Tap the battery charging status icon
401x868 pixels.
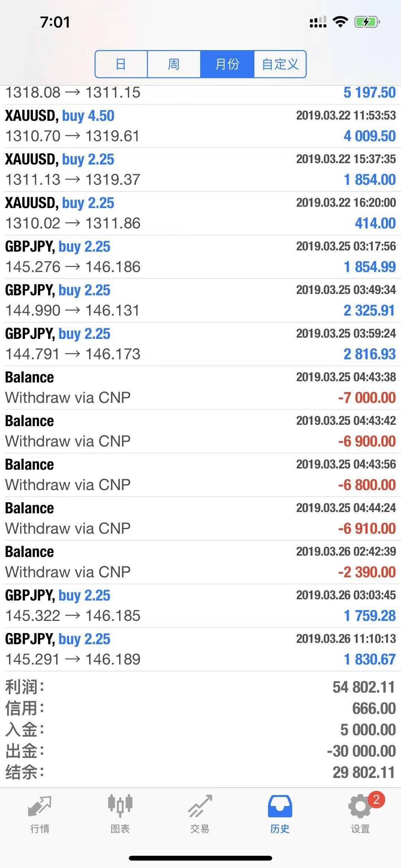(x=367, y=22)
